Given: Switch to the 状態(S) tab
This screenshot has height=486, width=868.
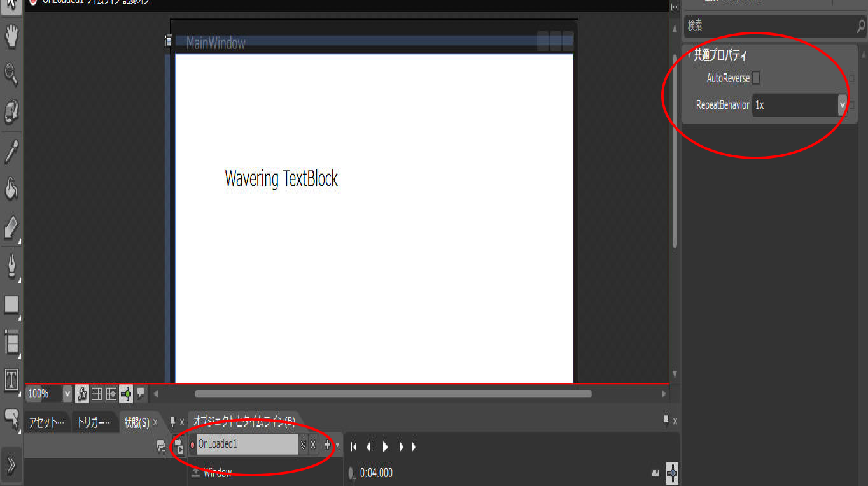Looking at the screenshot, I should (136, 422).
